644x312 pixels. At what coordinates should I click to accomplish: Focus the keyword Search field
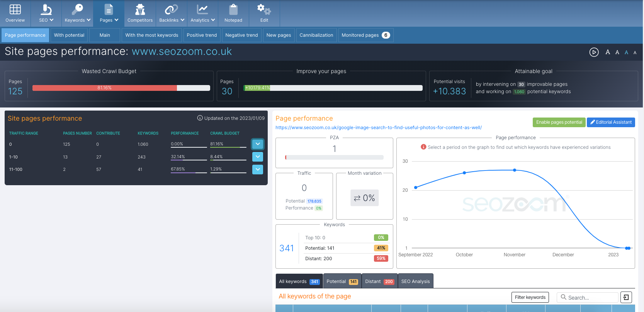point(588,297)
